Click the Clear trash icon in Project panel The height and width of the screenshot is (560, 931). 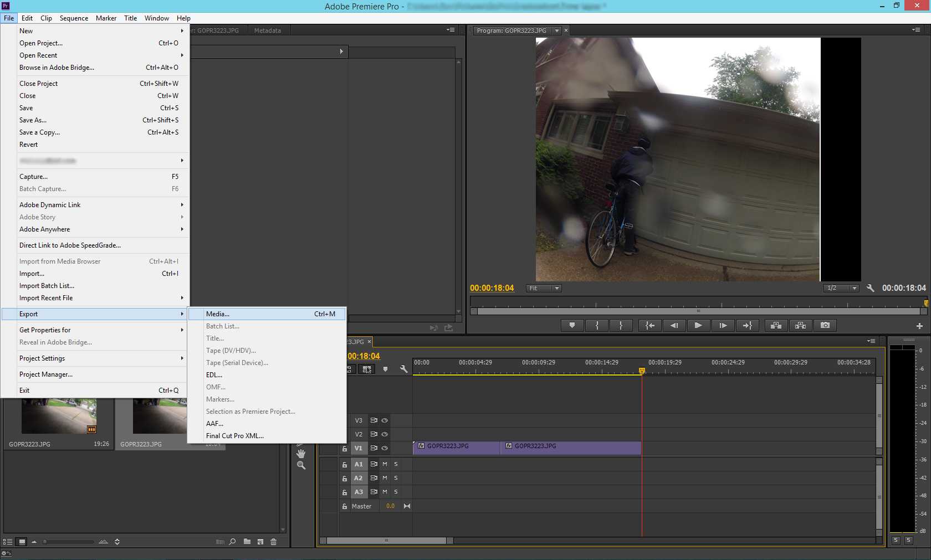coord(273,542)
